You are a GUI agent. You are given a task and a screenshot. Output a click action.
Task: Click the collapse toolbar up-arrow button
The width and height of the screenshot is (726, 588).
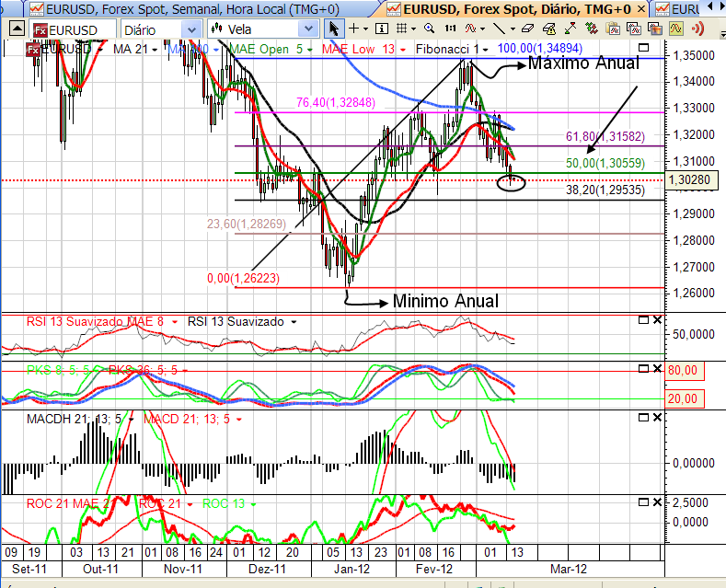(17, 29)
